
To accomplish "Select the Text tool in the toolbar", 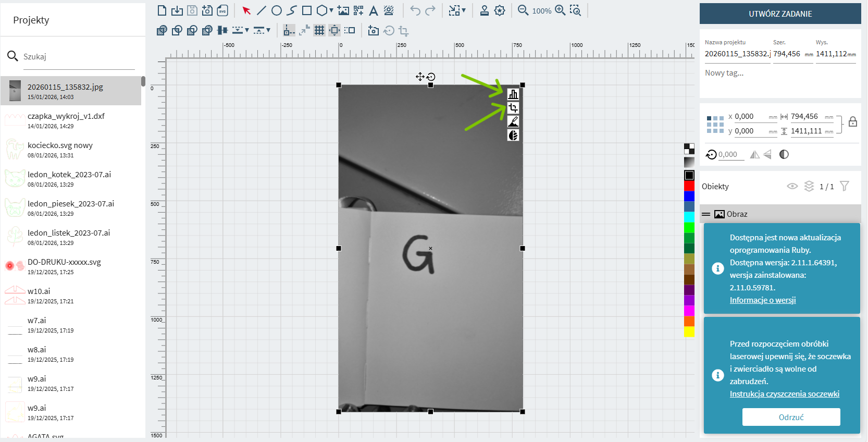I will click(374, 10).
